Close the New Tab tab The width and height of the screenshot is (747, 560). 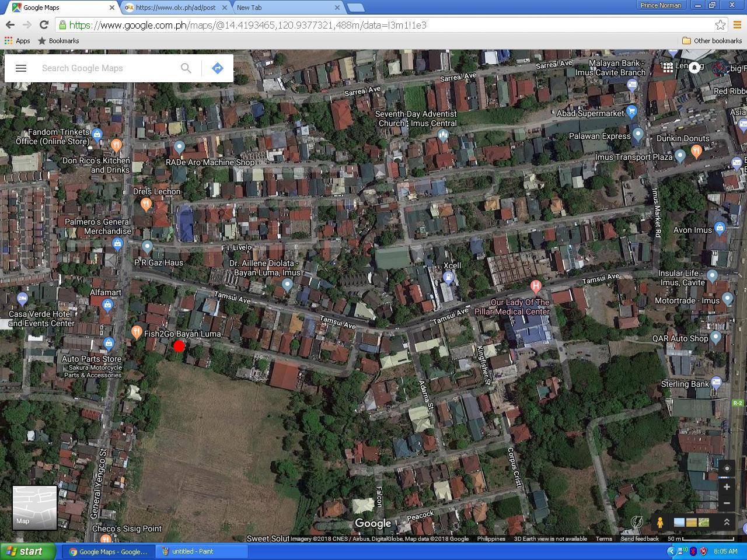(x=337, y=8)
